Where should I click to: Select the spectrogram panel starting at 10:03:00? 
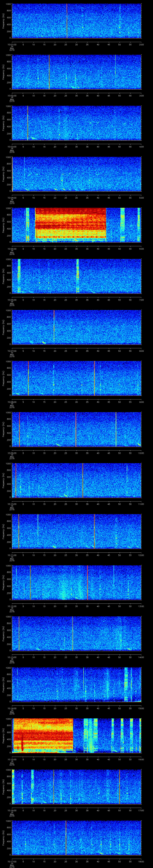point(77,123)
